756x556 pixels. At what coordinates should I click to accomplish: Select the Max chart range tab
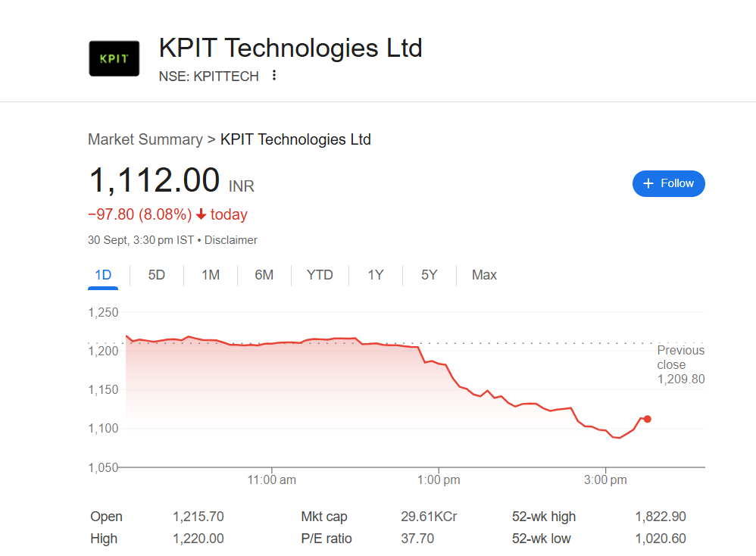click(x=484, y=275)
